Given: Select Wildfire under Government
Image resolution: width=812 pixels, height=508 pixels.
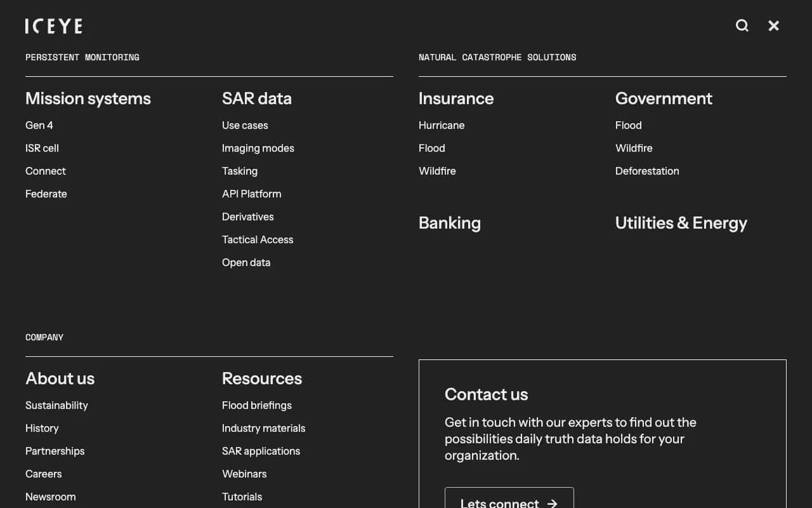Looking at the screenshot, I should [634, 148].
